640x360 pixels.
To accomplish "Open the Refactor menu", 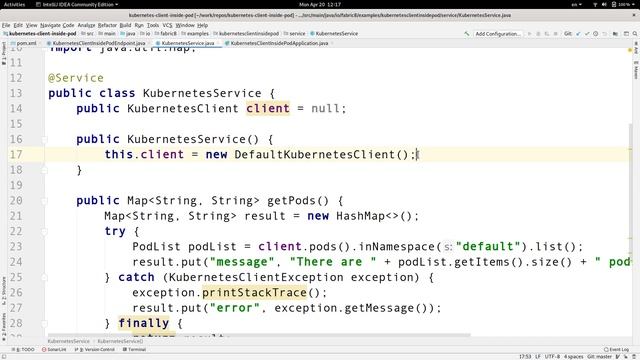I will pyautogui.click(x=107, y=25).
